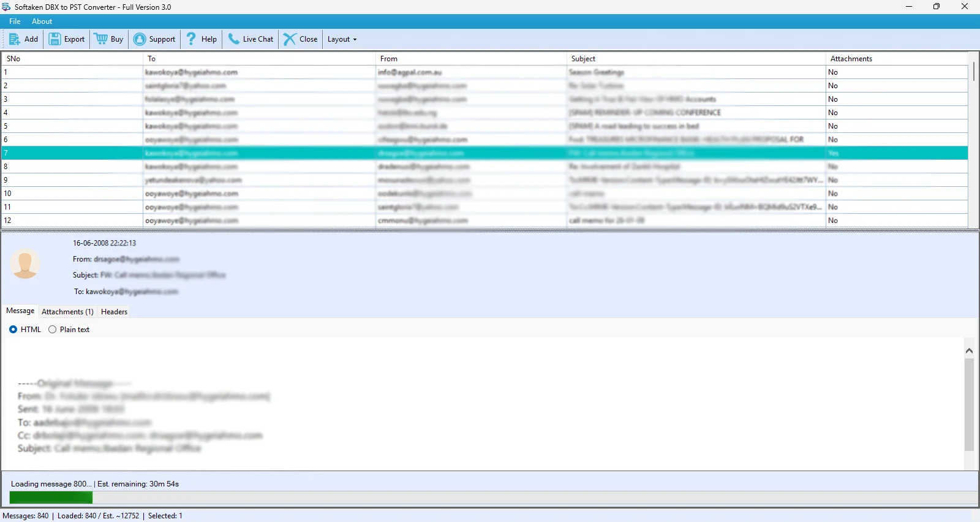This screenshot has width=980, height=522.
Task: Sort by the Subject column header
Action: point(696,59)
